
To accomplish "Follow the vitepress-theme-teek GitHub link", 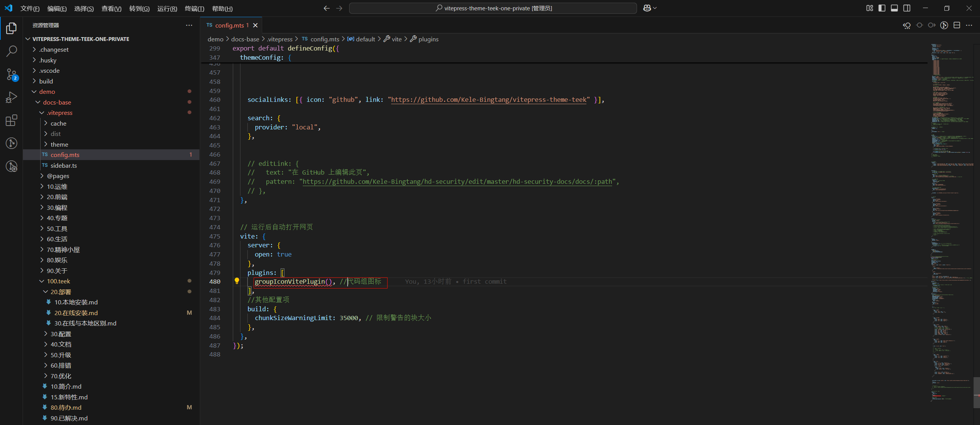I will pyautogui.click(x=488, y=100).
